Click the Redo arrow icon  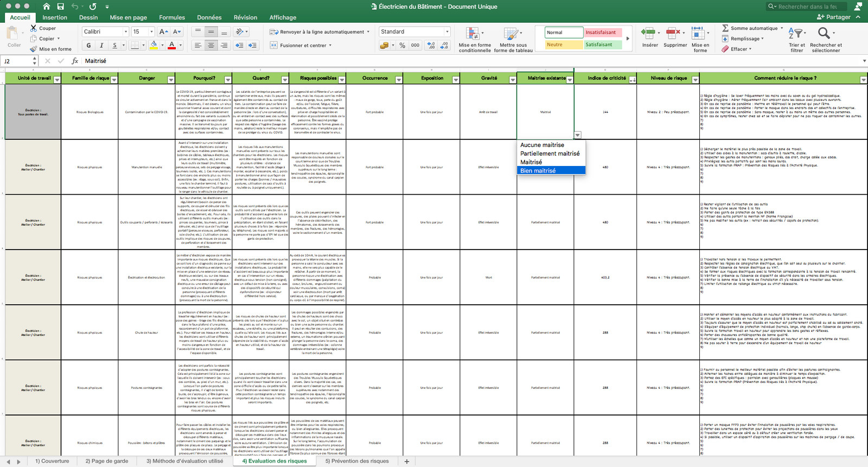(93, 7)
